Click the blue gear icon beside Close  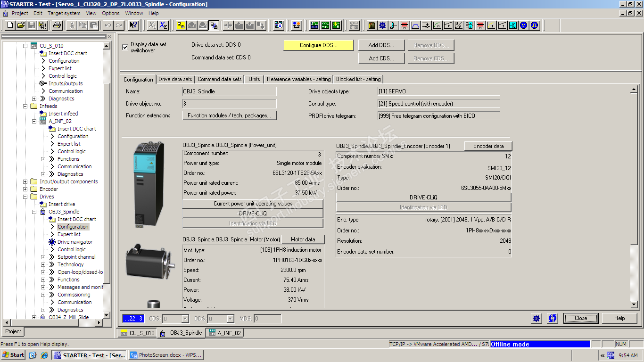pyautogui.click(x=537, y=318)
